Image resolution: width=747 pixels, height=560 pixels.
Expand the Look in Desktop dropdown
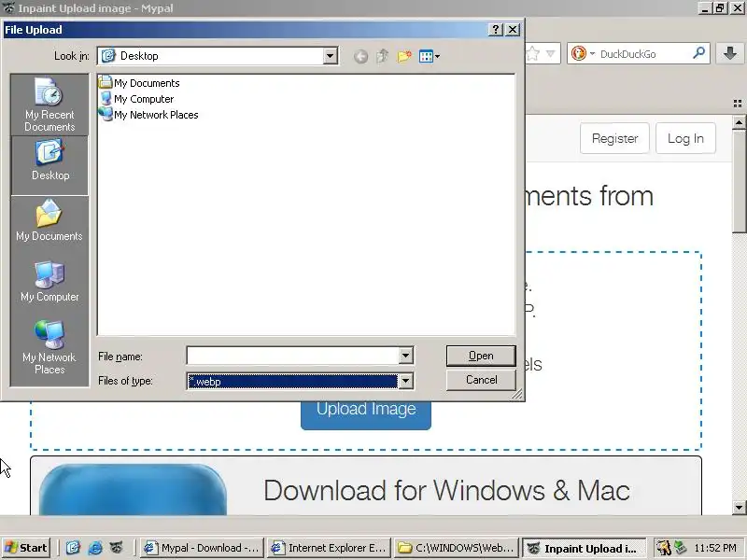coord(330,56)
